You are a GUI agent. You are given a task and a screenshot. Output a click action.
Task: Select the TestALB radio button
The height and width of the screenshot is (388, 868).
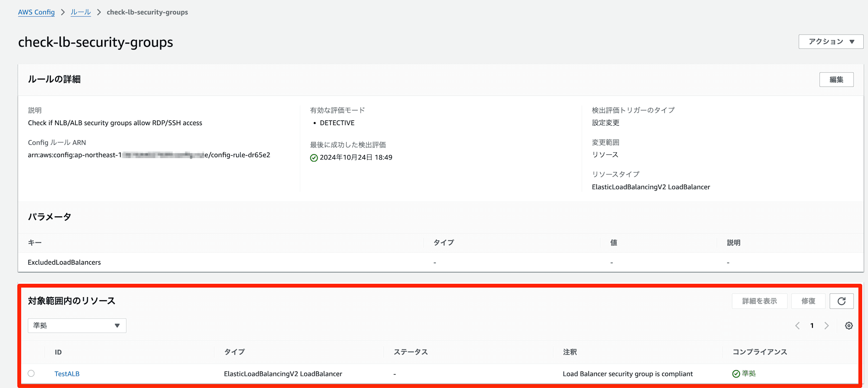click(x=31, y=373)
